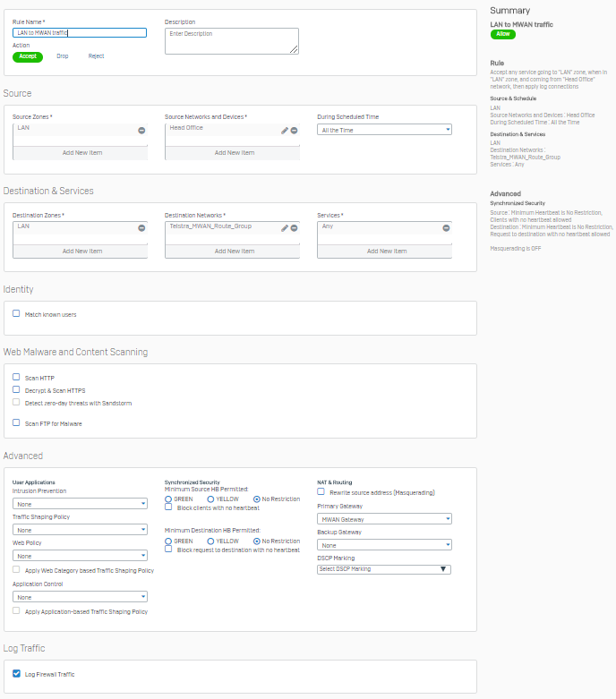Screen dimensions: 616x699
Task: Edit Telstra_MWAN_Route_Group destination network
Action: click(285, 228)
